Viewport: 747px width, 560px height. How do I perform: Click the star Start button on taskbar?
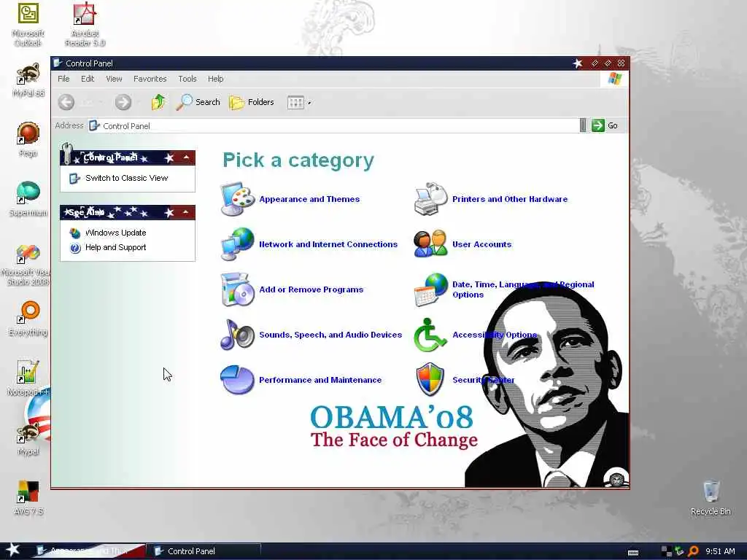click(x=13, y=550)
